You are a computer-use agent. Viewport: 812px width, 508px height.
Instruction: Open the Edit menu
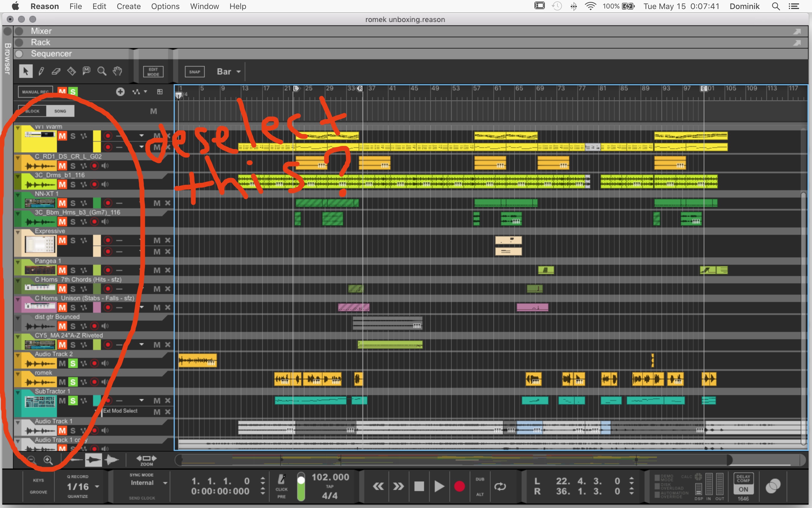[x=99, y=6]
